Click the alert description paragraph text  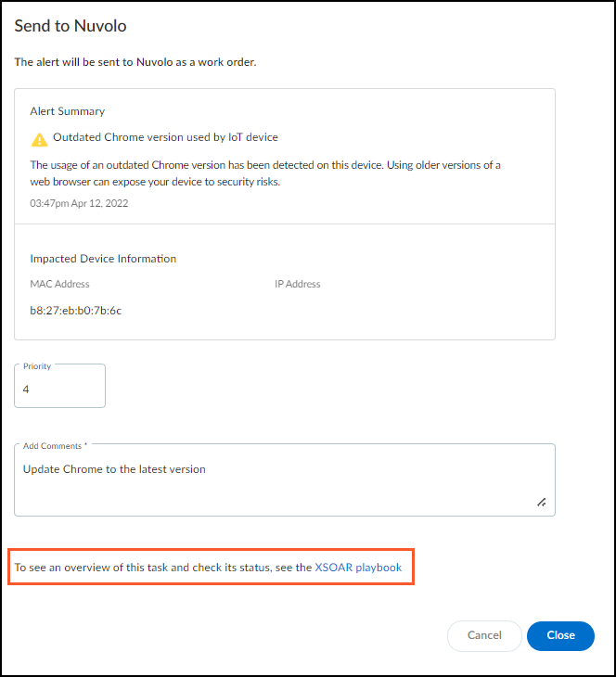264,173
